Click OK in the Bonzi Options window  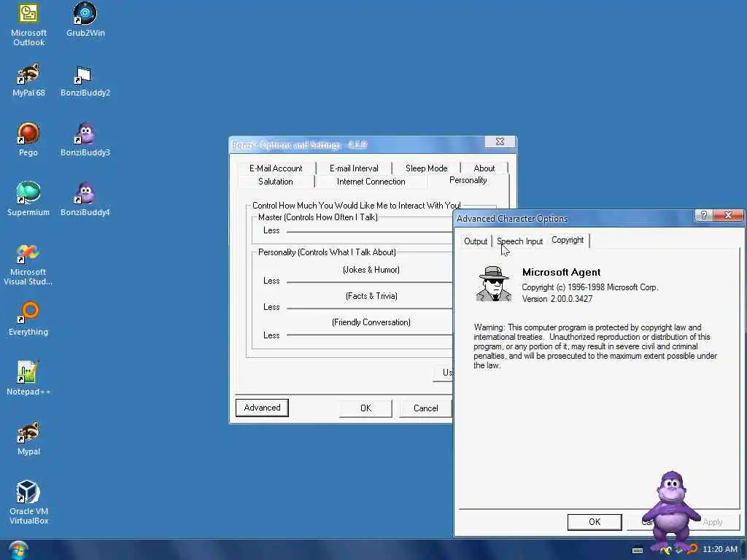pos(365,408)
